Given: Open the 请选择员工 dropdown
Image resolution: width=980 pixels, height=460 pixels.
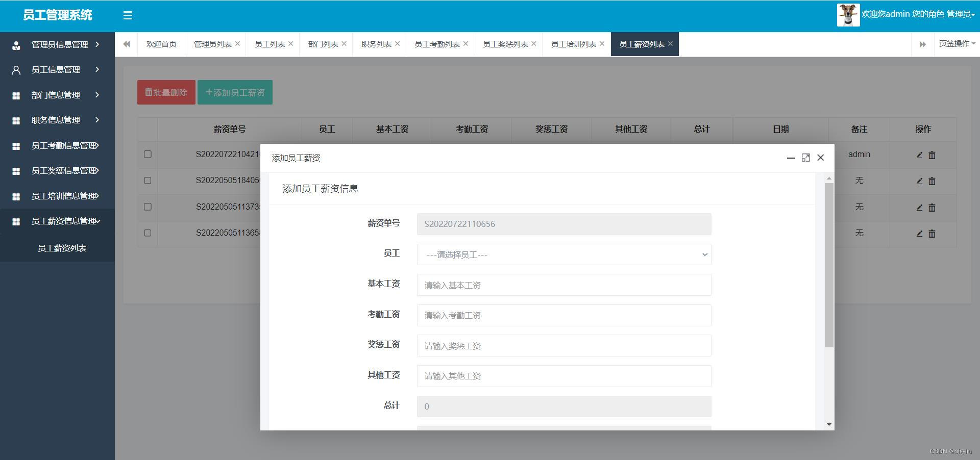Looking at the screenshot, I should coord(563,254).
